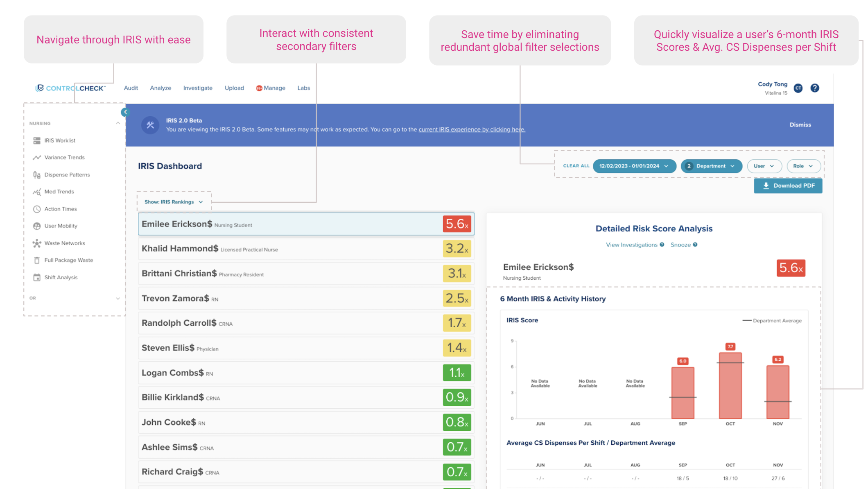Go to the Analyze menu
This screenshot has width=868, height=489.
click(x=160, y=88)
